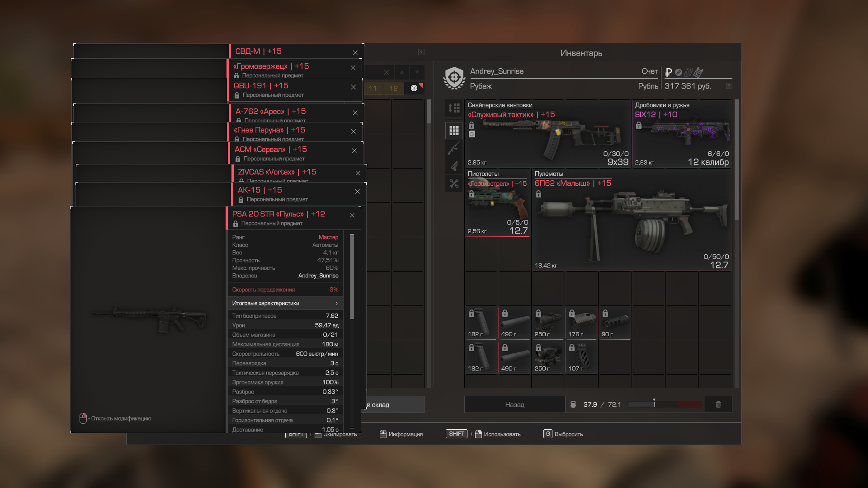868x488 pixels.
Task: Show all items with grid filter icon
Action: click(454, 131)
